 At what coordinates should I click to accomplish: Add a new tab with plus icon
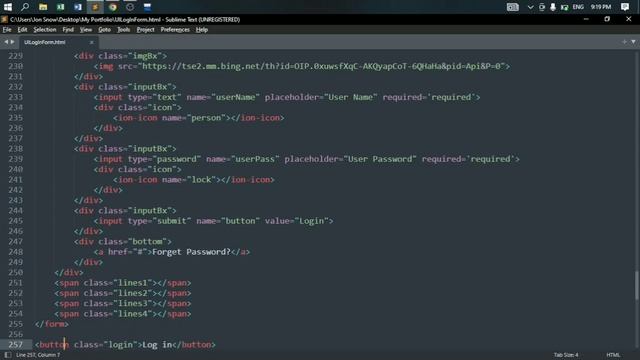(x=624, y=42)
